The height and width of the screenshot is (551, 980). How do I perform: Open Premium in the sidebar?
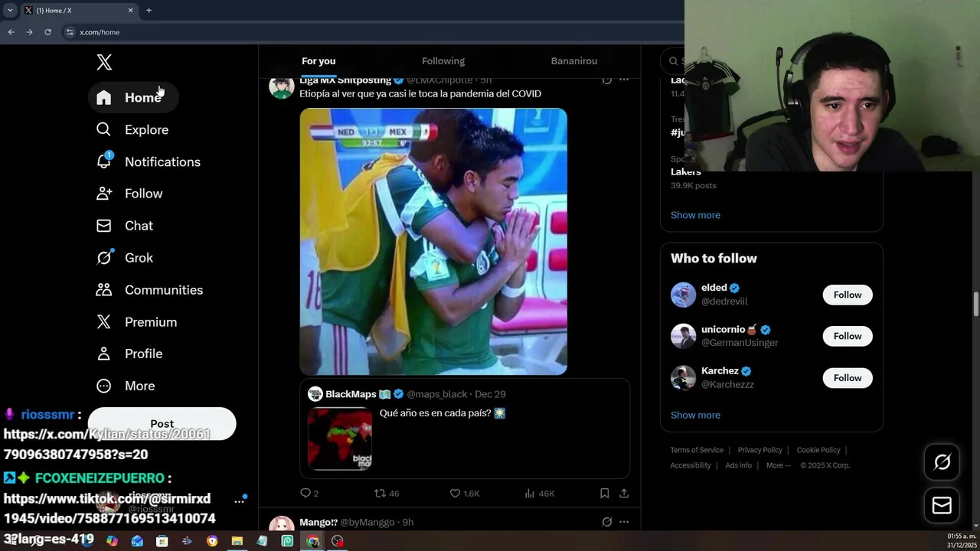pyautogui.click(x=136, y=322)
